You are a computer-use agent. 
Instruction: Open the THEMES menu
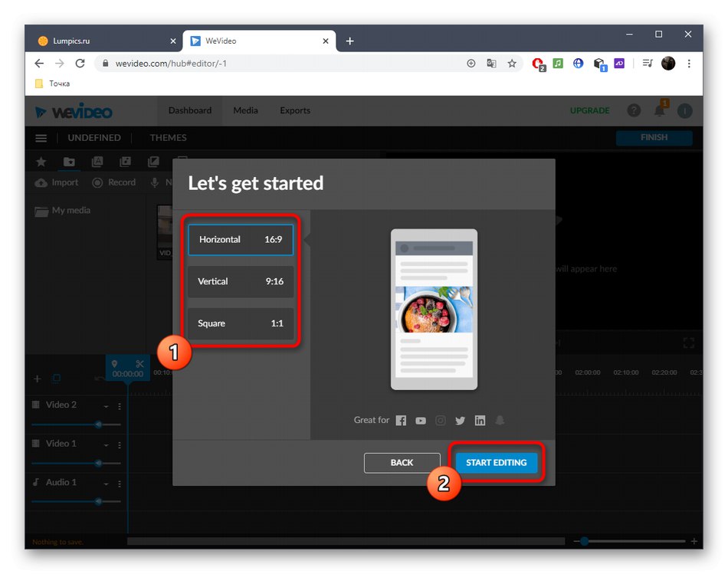(168, 138)
